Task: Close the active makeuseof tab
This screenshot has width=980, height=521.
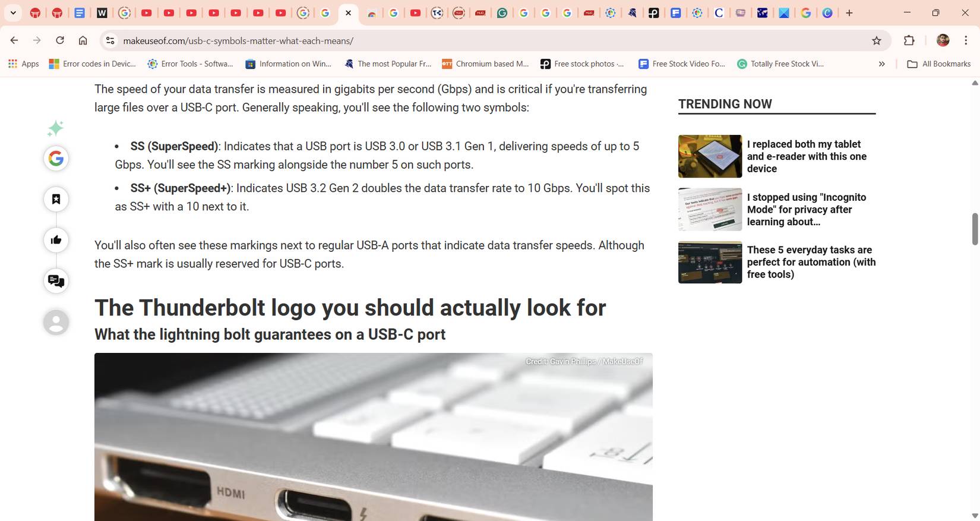Action: 349,12
